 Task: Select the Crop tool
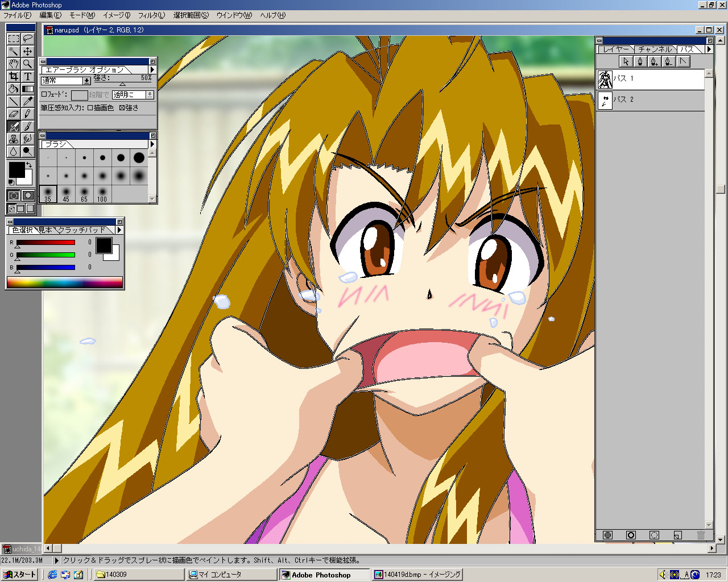(14, 76)
